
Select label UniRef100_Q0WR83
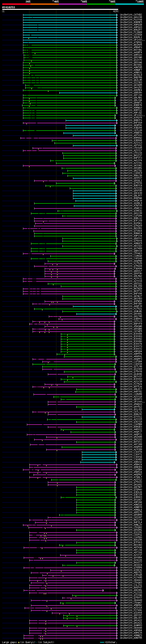(131, 625)
